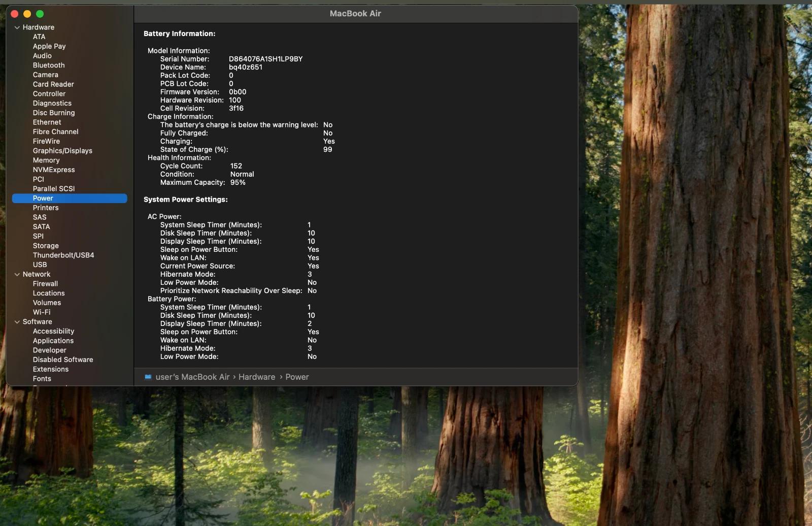This screenshot has height=526, width=812.
Task: Click the Cycle Count value 152
Action: [x=236, y=166]
